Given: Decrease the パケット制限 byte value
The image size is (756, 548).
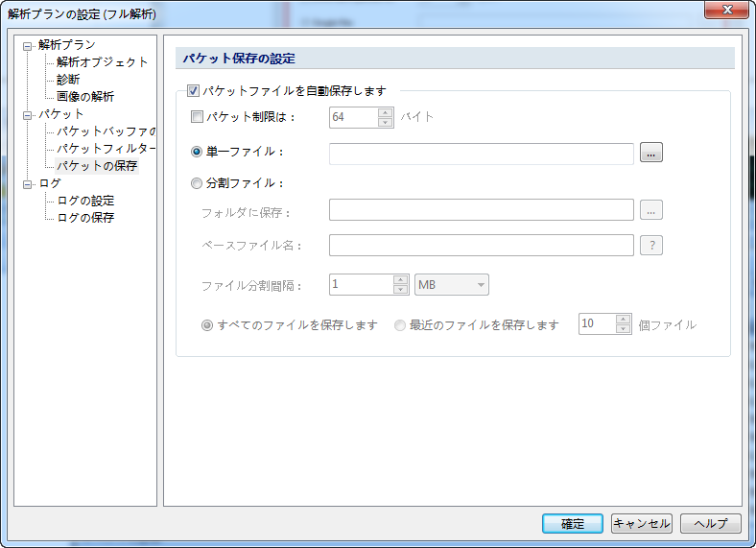Looking at the screenshot, I should pyautogui.click(x=386, y=123).
